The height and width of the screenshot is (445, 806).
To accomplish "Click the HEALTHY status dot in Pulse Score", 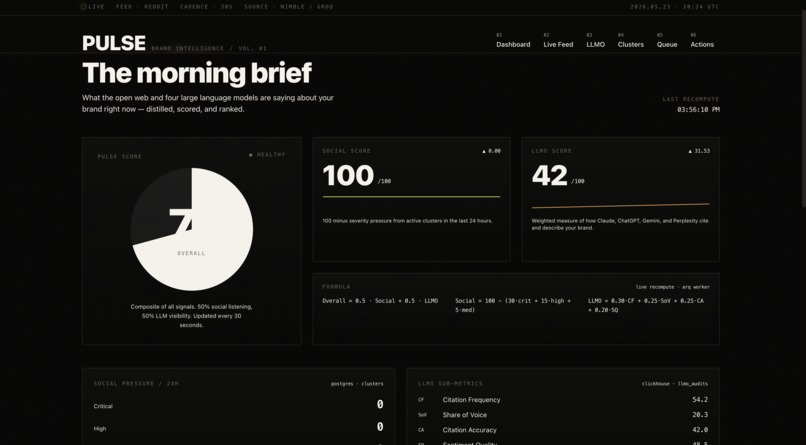I will pyautogui.click(x=251, y=155).
